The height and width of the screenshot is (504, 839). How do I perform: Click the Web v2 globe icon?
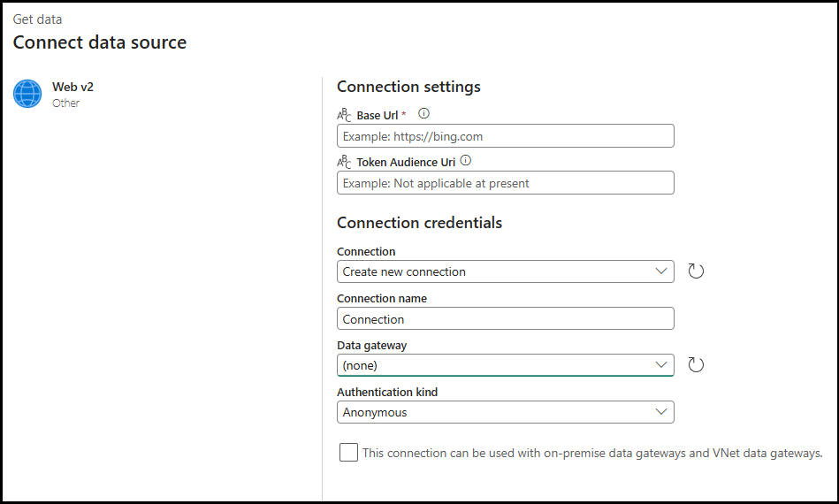27,94
